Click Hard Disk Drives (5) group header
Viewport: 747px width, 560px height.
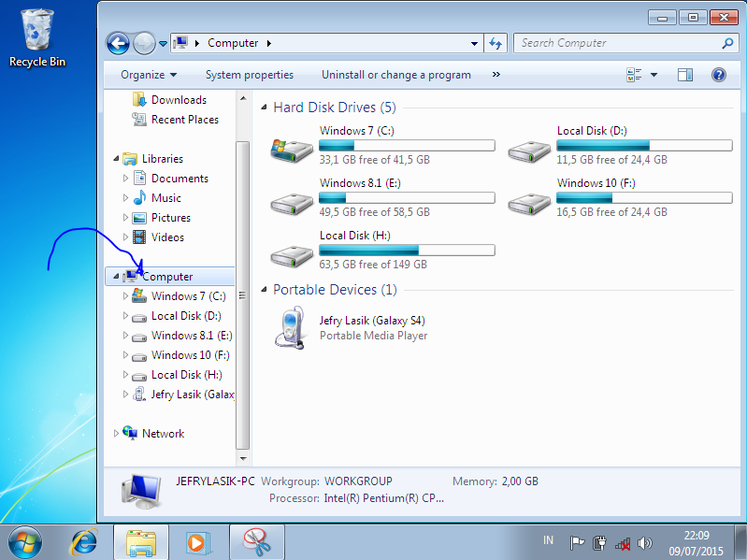click(335, 108)
